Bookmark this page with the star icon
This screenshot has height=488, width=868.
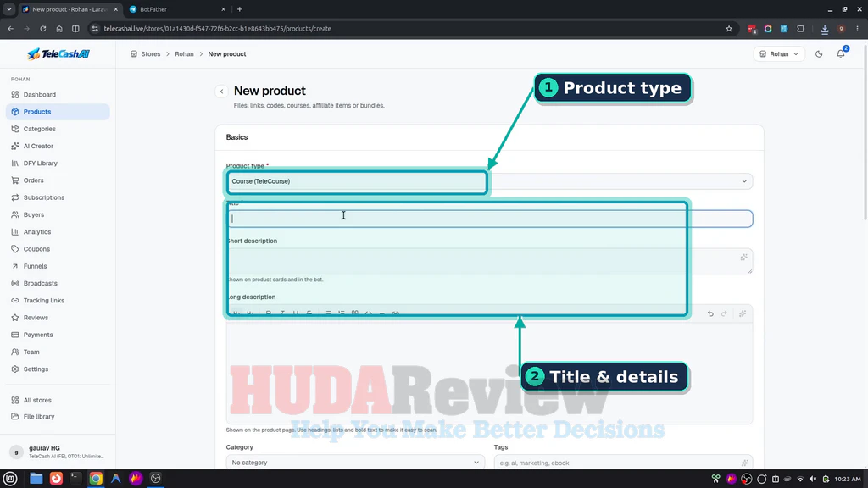(728, 29)
